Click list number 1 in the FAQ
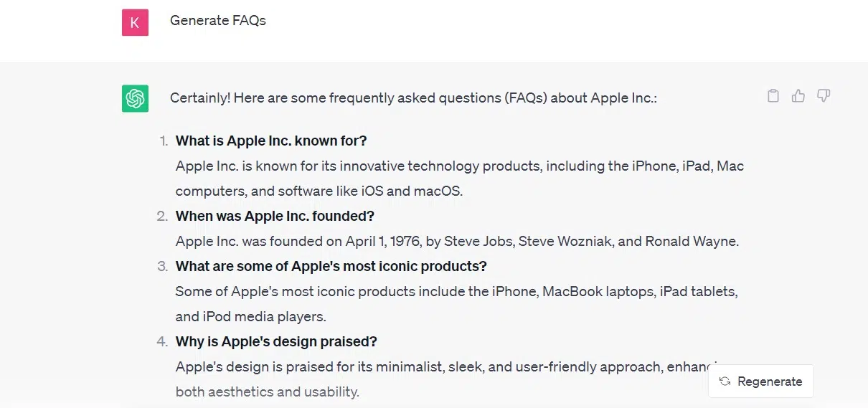This screenshot has height=408, width=868. click(x=163, y=141)
